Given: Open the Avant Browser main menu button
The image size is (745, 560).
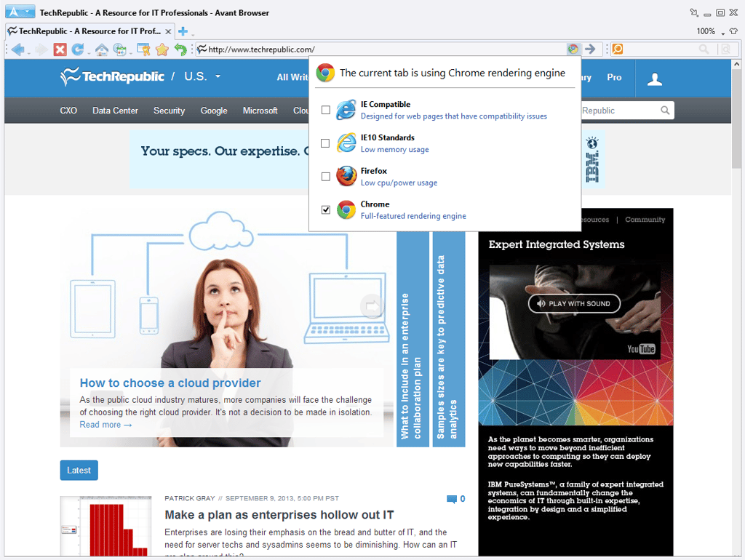Looking at the screenshot, I should (x=20, y=12).
